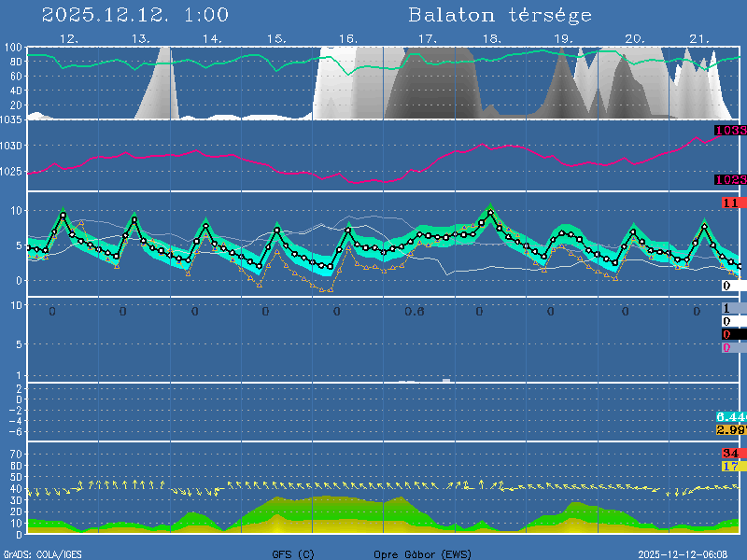Select the orange 2.99 value badge

click(x=730, y=429)
